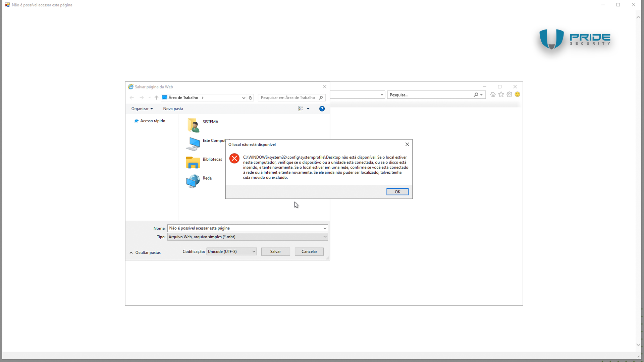Click the smiley feedback icon
Image resolution: width=644 pixels, height=362 pixels.
point(518,95)
